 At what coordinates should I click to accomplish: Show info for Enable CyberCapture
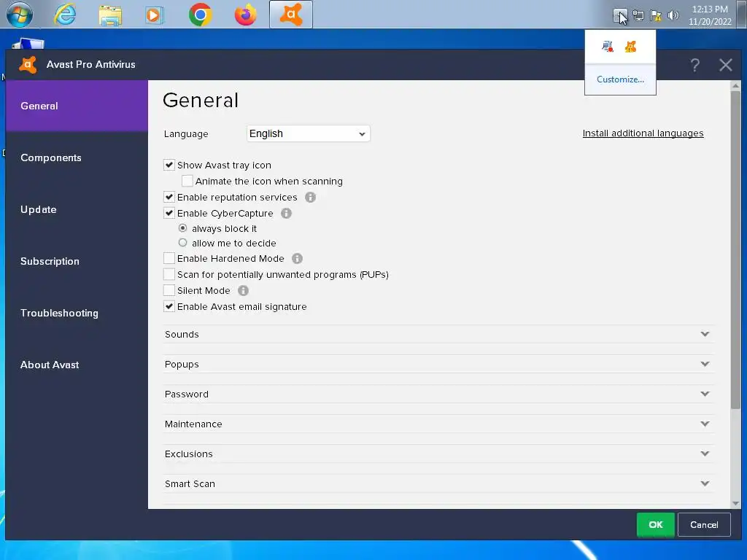point(286,214)
